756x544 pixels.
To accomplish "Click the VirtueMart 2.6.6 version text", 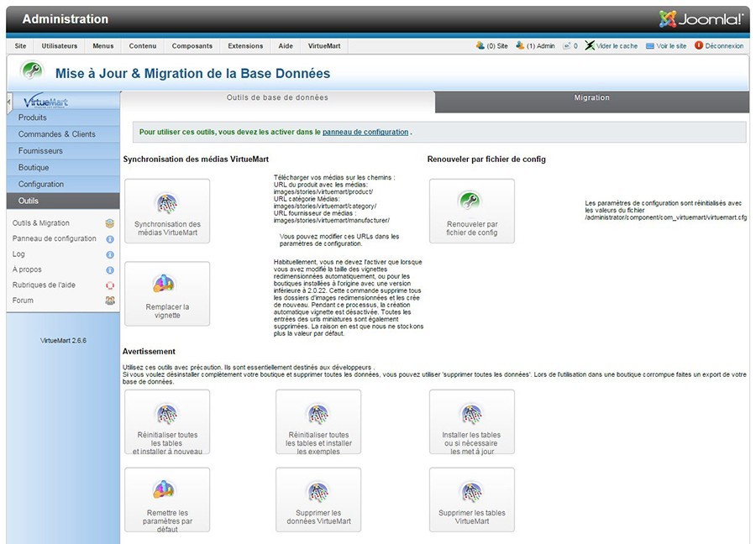I will [63, 341].
